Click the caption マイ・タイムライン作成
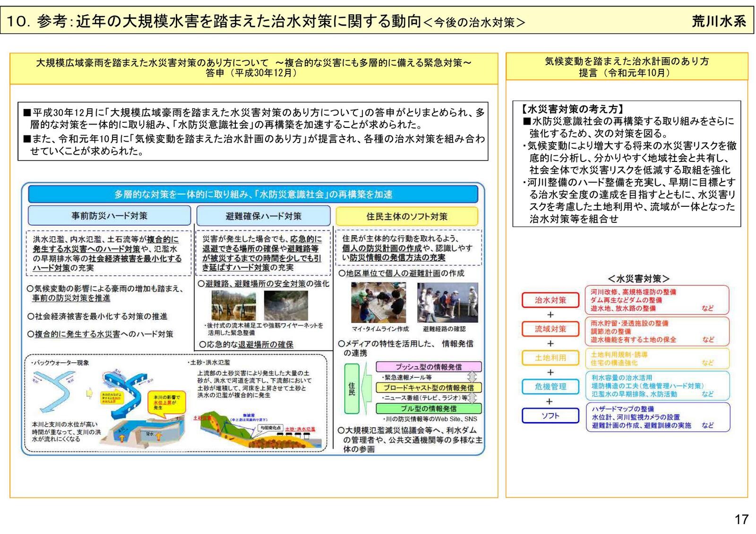Image resolution: width=756 pixels, height=534 pixels. (380, 329)
